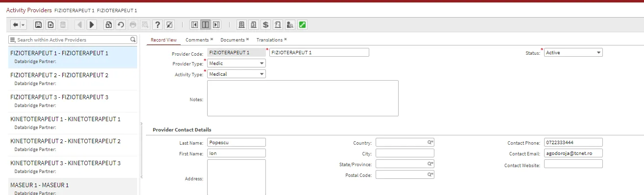Screen dimensions: 644x195
Task: Open the back button dropdown arrow
Action: (x=23, y=24)
